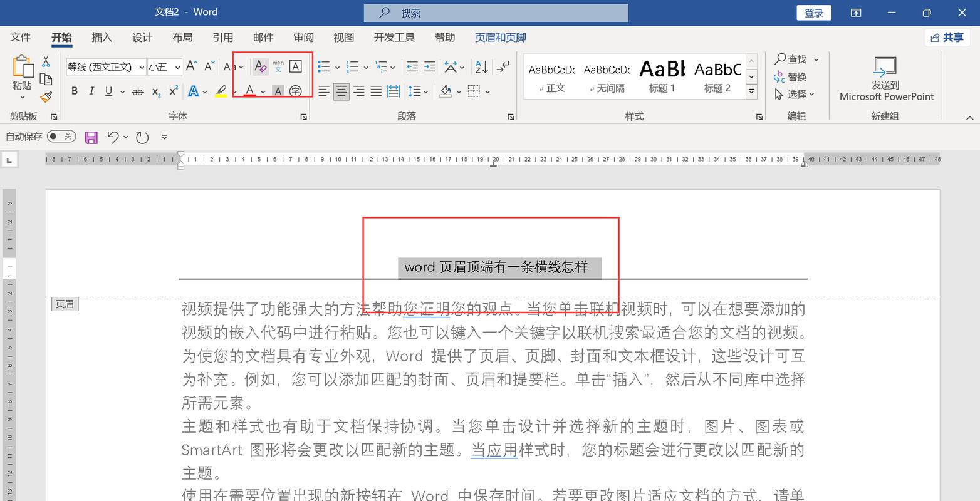Justify the paragraph text

376,91
